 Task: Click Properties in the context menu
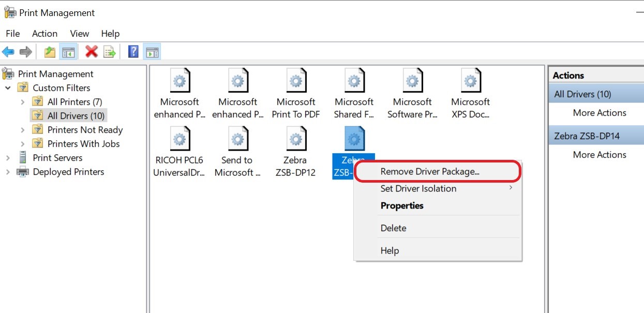(x=402, y=205)
